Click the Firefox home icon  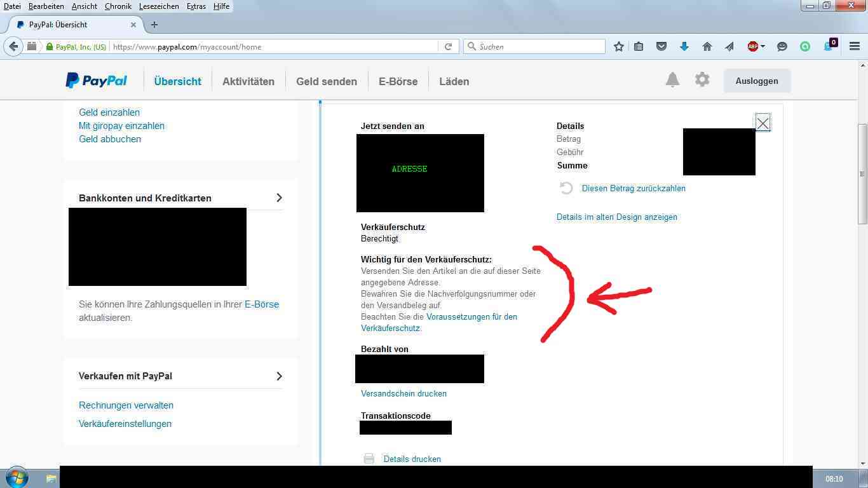[x=707, y=46]
